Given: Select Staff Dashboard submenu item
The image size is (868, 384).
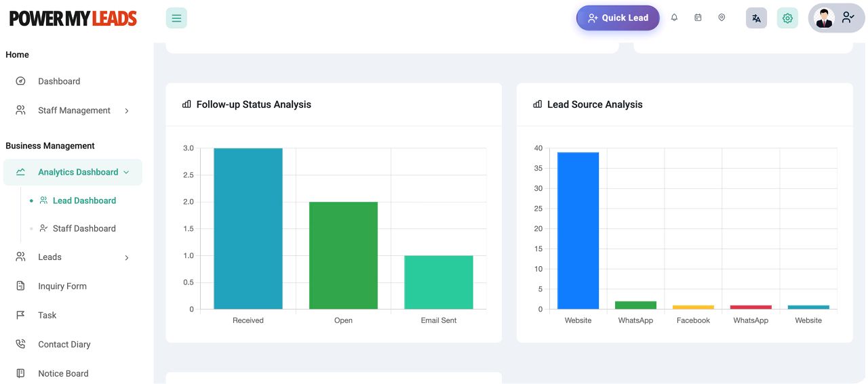Looking at the screenshot, I should [84, 229].
